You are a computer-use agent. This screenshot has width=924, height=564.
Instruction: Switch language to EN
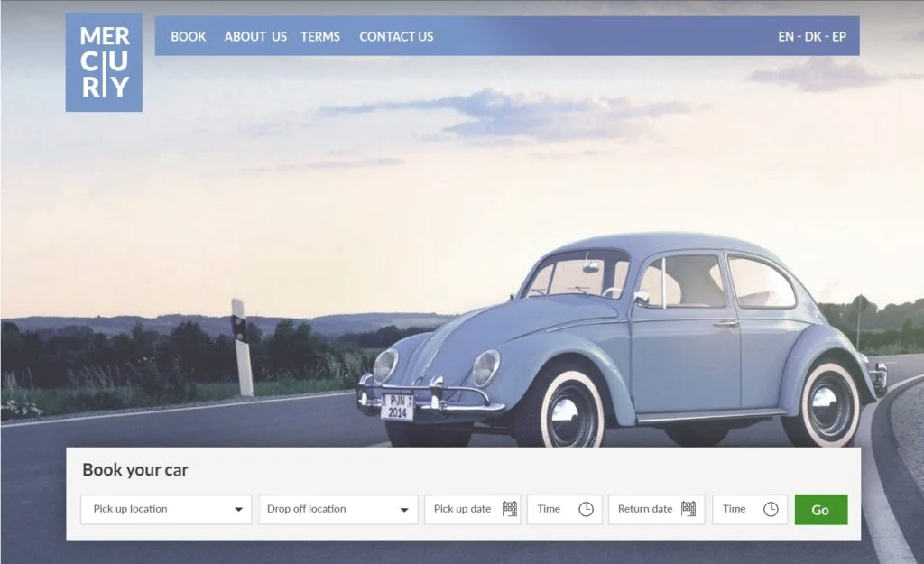[x=786, y=36]
